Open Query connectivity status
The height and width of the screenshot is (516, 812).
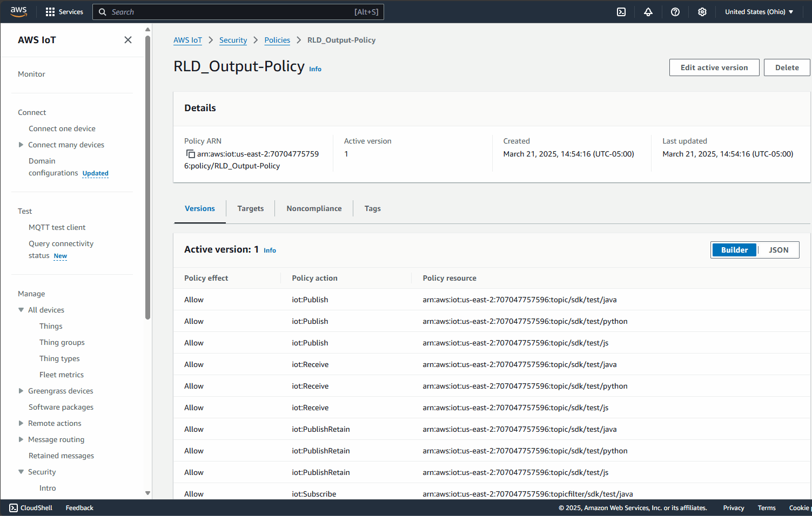(61, 249)
